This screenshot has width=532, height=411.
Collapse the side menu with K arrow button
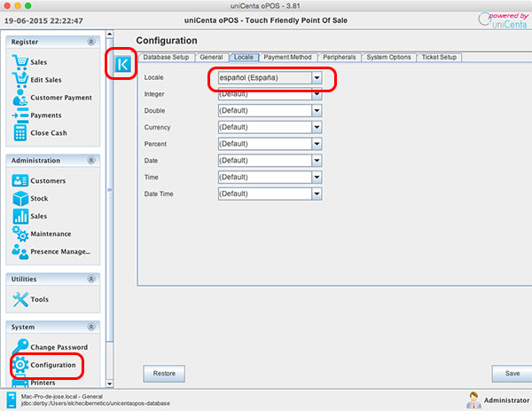pos(122,64)
